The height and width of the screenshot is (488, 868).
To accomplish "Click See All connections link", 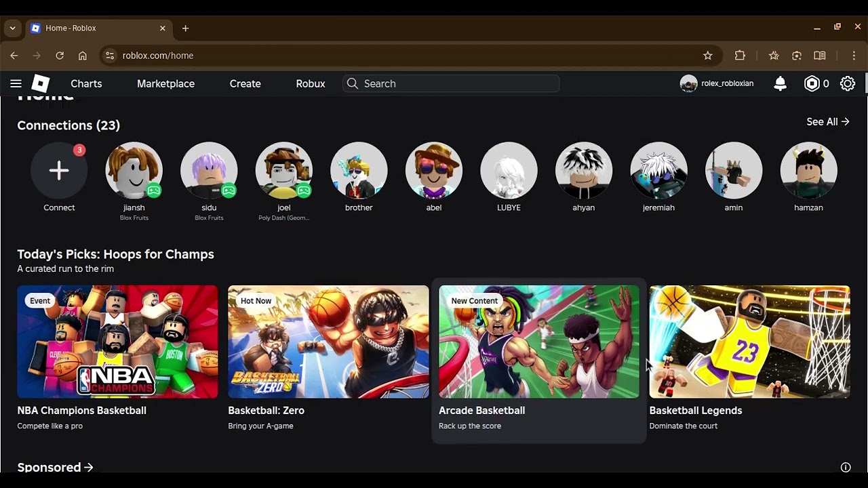I will click(827, 122).
